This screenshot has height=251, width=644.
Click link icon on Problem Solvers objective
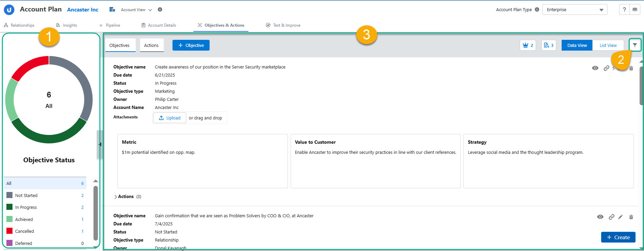[x=611, y=217]
